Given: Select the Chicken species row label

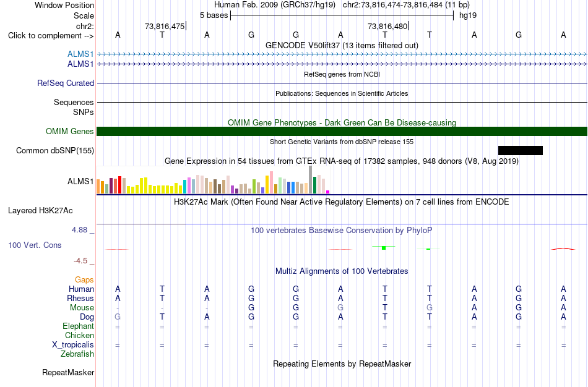Looking at the screenshot, I should coord(79,335).
